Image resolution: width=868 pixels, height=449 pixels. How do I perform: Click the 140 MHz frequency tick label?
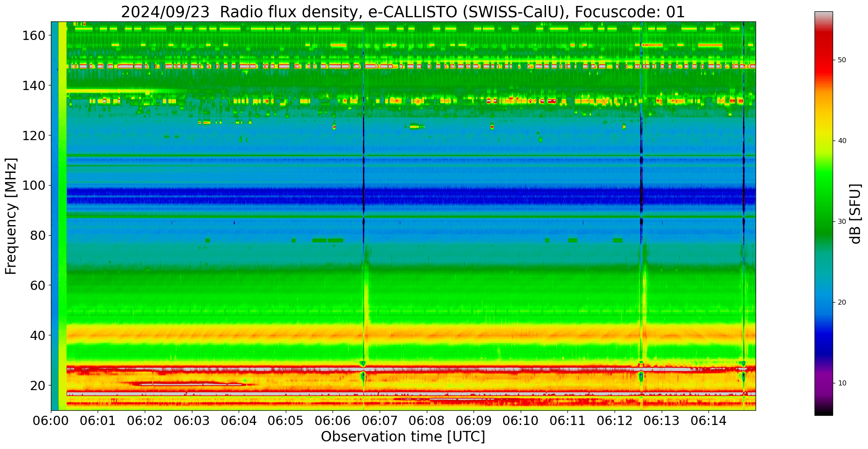point(33,85)
